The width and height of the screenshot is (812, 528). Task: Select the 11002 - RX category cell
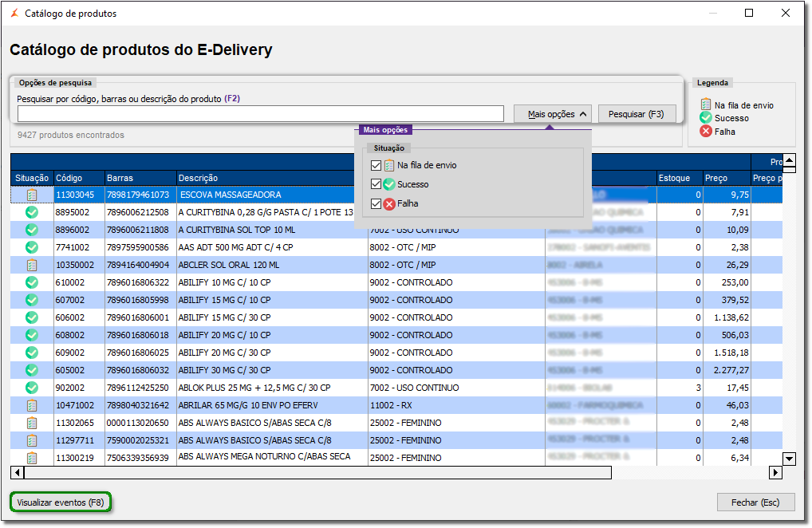[x=456, y=405]
